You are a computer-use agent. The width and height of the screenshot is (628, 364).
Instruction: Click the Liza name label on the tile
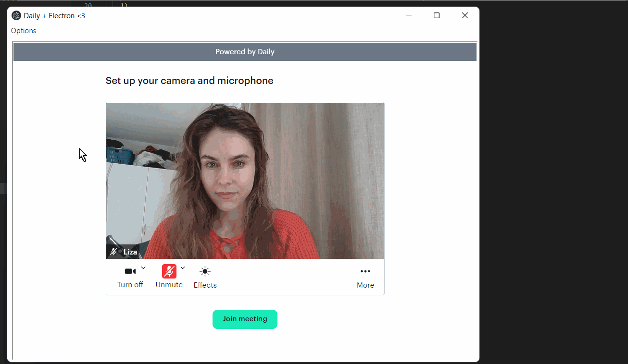pos(130,251)
